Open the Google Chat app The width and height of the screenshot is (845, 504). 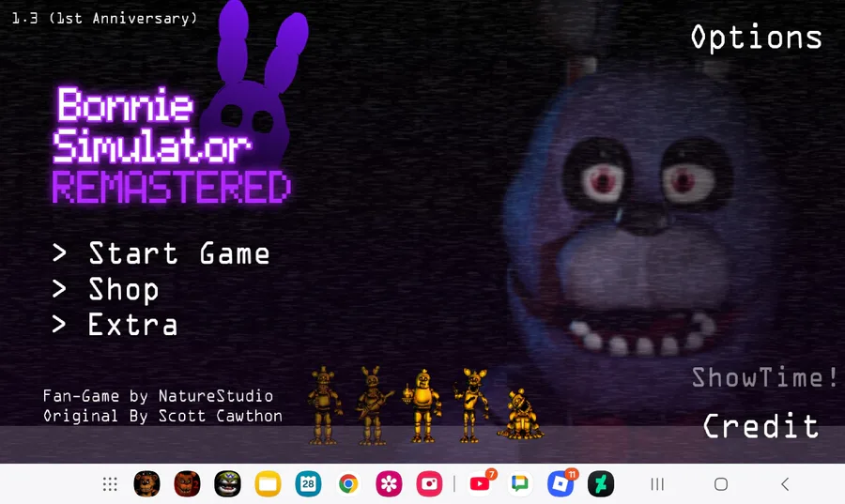pos(520,483)
